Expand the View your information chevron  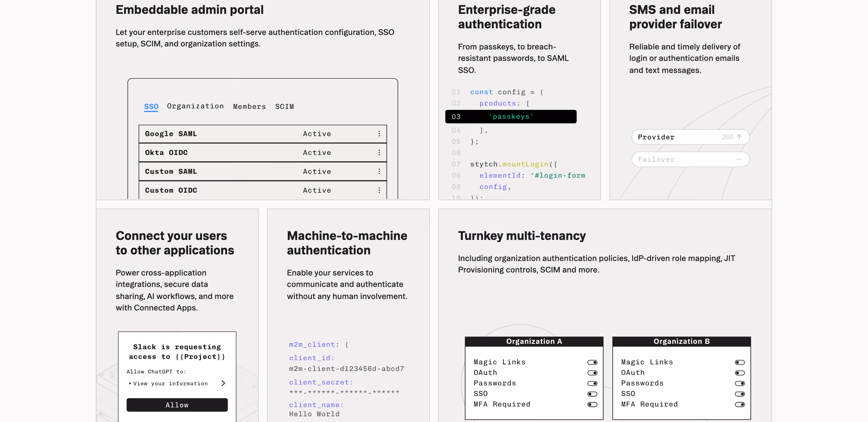pos(223,383)
